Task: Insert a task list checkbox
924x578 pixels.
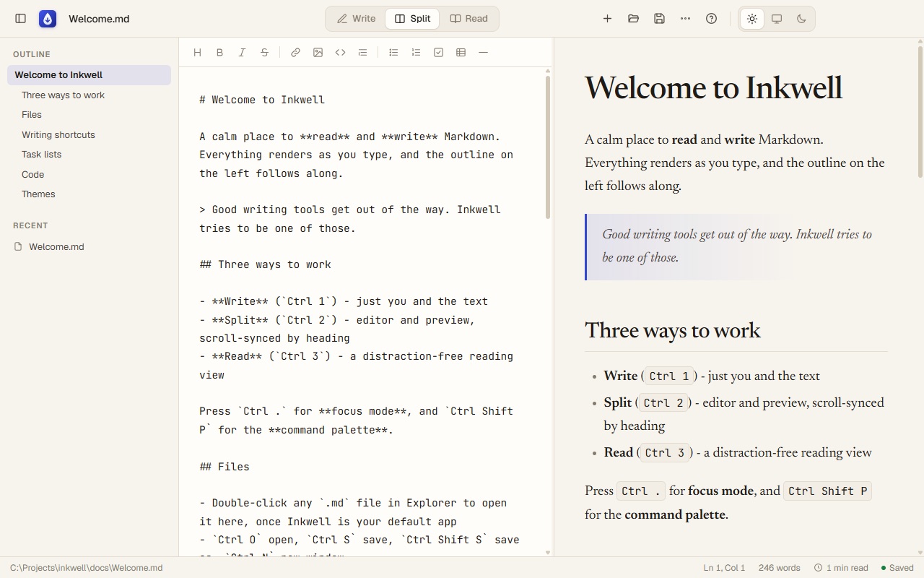Action: (438, 52)
